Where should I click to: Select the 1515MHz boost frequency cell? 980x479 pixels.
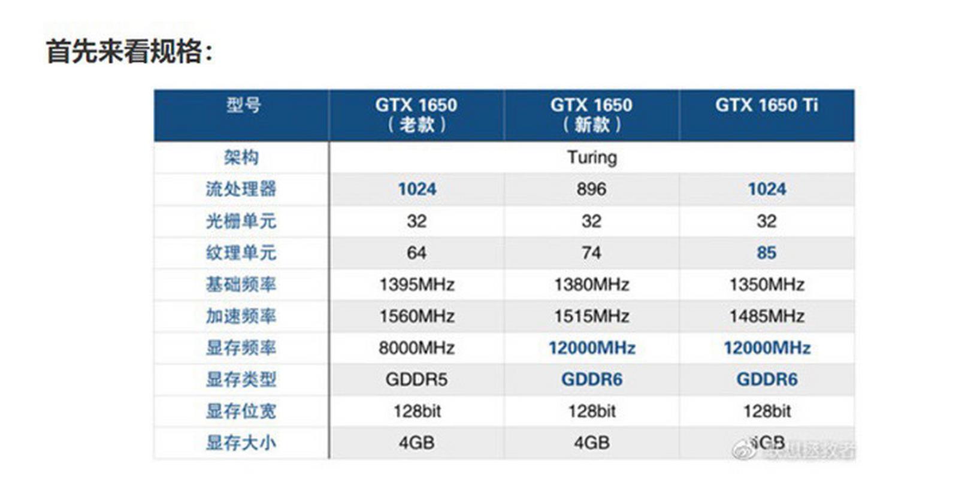tap(591, 316)
